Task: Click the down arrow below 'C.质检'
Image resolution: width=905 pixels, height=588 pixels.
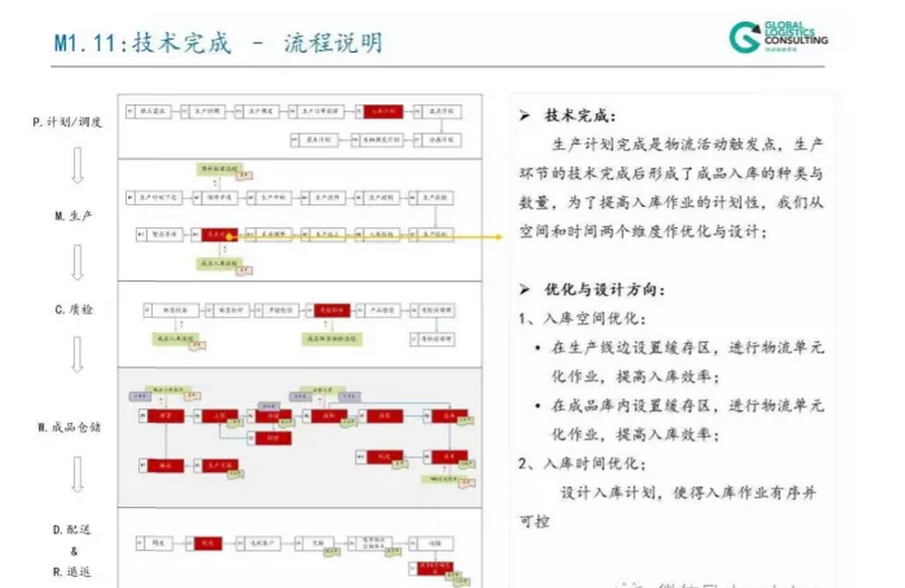Action: coord(77,354)
